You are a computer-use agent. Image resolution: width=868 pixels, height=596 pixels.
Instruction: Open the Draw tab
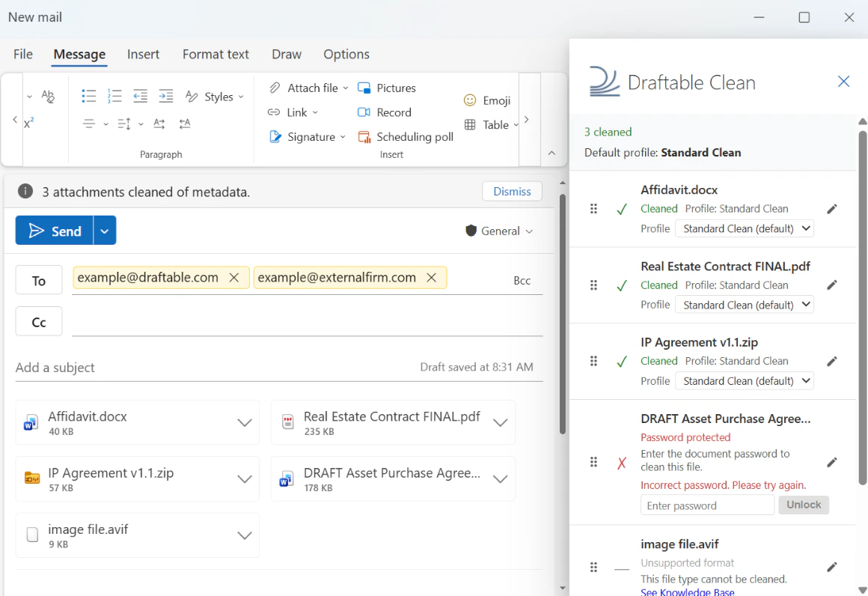click(x=286, y=54)
